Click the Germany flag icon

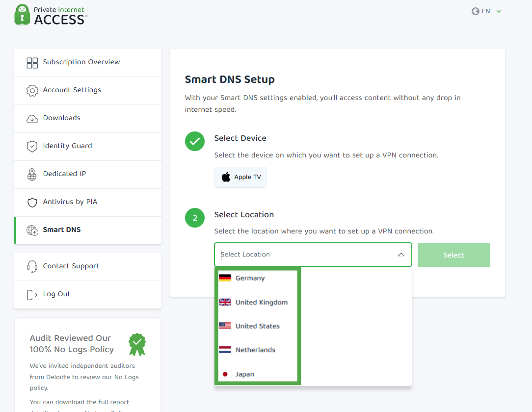pyautogui.click(x=225, y=278)
